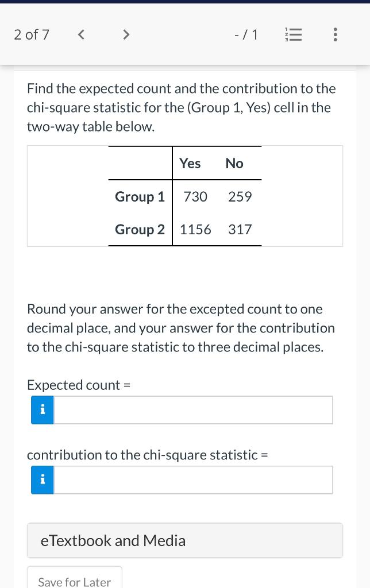This screenshot has width=370, height=588.
Task: Go to the previous question with the back arrow
Action: (x=81, y=34)
